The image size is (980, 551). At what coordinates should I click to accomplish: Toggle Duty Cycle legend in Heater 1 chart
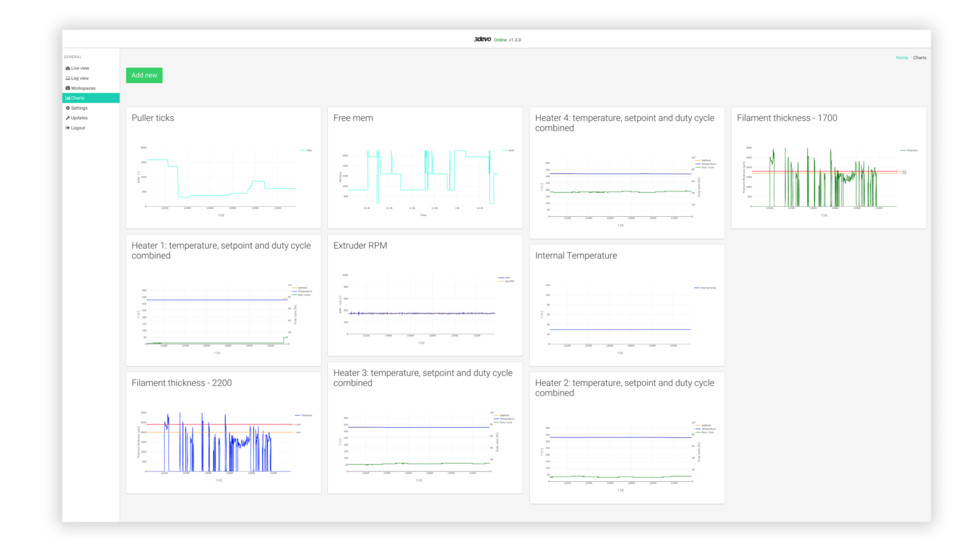click(301, 295)
